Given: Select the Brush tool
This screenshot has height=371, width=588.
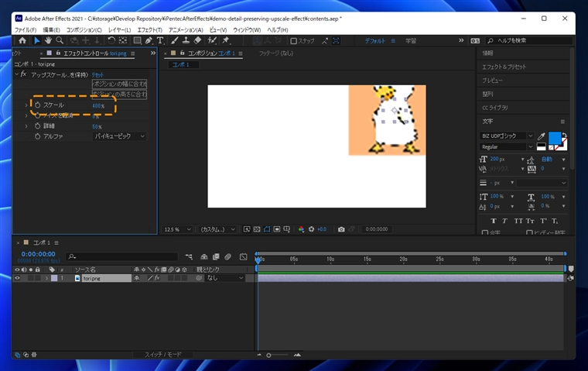Looking at the screenshot, I should pos(176,40).
